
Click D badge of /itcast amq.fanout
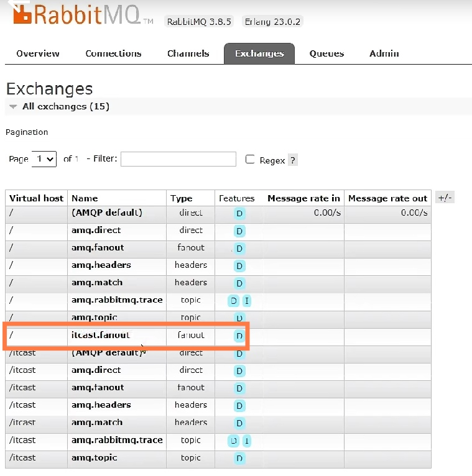coord(239,388)
